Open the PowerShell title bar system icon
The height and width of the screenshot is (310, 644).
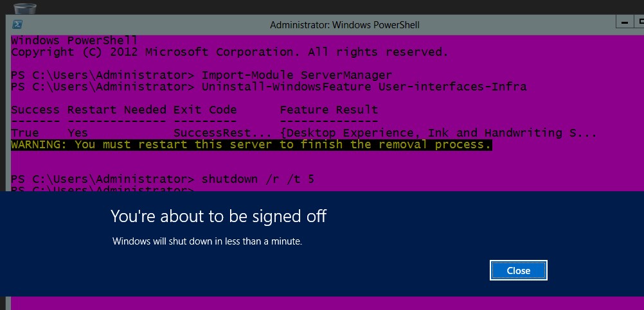pyautogui.click(x=17, y=24)
